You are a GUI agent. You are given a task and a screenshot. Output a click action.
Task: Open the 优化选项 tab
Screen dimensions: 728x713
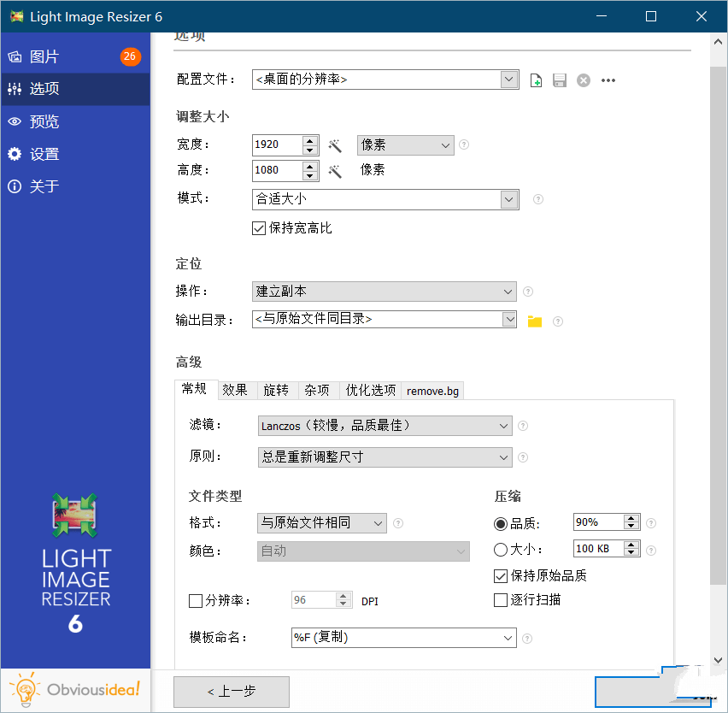[370, 391]
